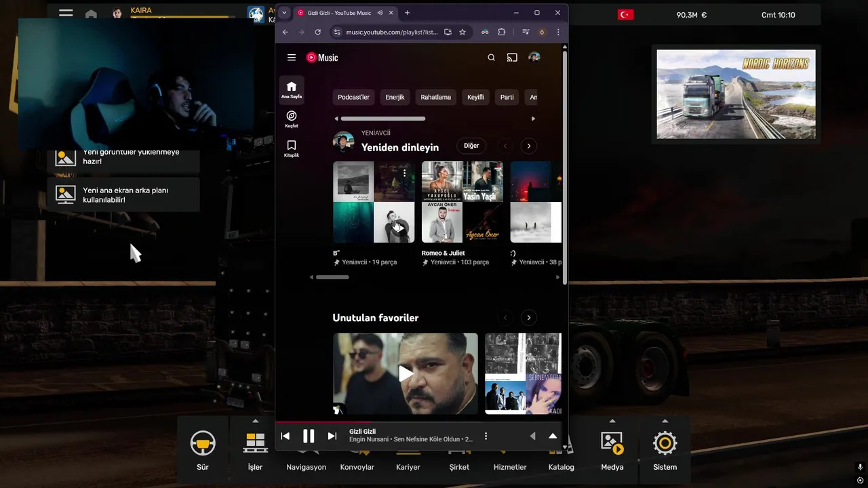
Task: Open İşler in the game menu
Action: click(255, 451)
